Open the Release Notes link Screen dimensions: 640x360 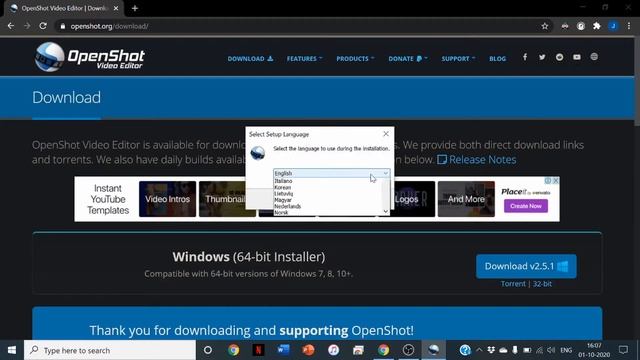tap(477, 160)
